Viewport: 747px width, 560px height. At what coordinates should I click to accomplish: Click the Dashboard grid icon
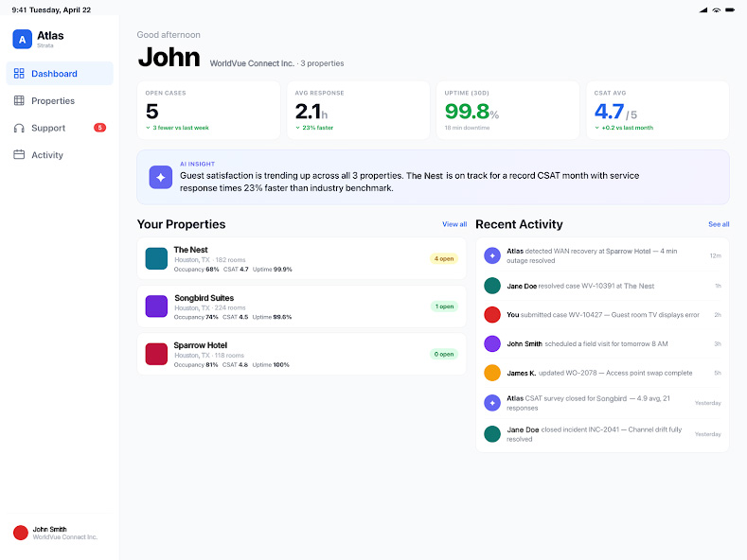[x=19, y=74]
